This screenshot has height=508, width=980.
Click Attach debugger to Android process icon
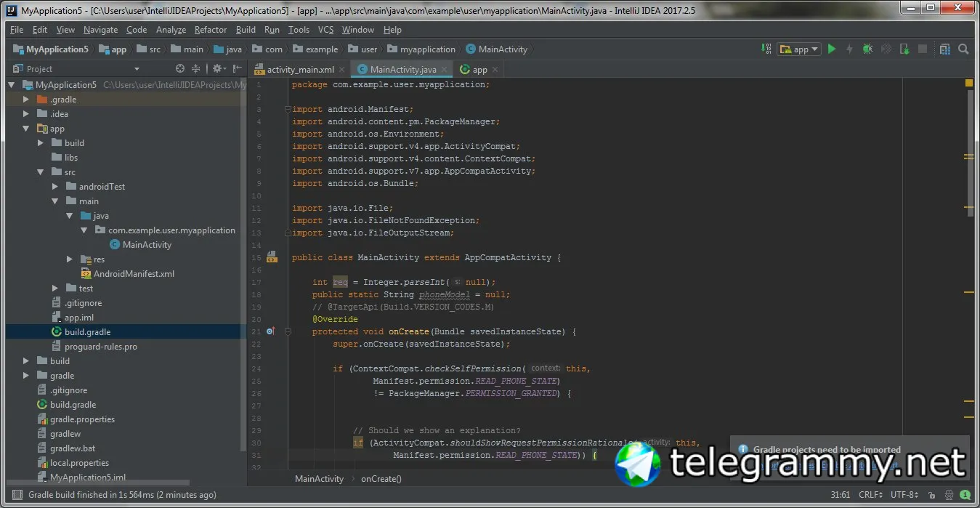pyautogui.click(x=904, y=49)
